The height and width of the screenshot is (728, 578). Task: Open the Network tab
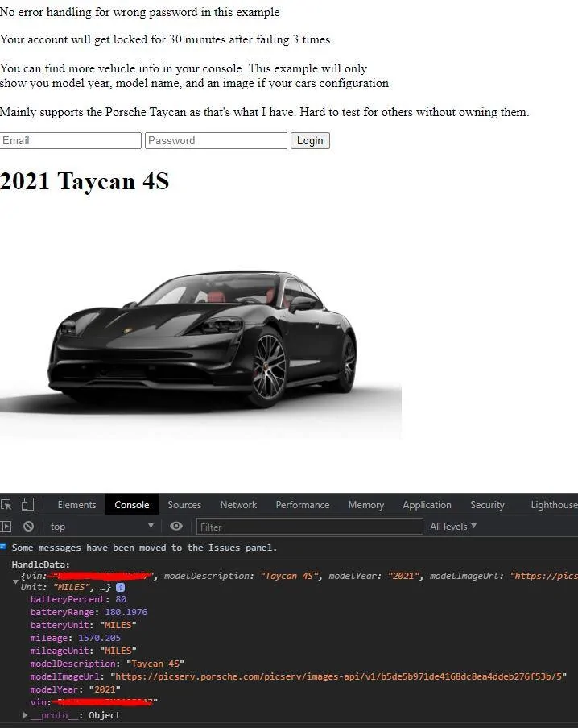click(238, 505)
